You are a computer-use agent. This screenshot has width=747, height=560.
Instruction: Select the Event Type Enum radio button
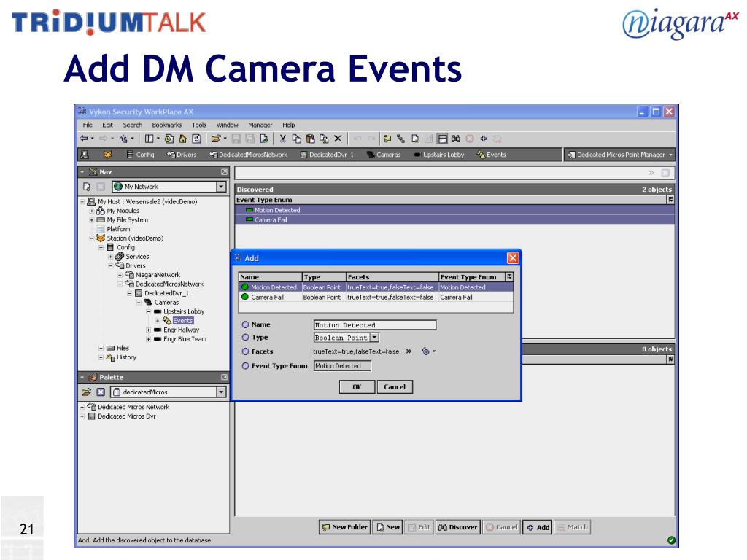click(245, 366)
